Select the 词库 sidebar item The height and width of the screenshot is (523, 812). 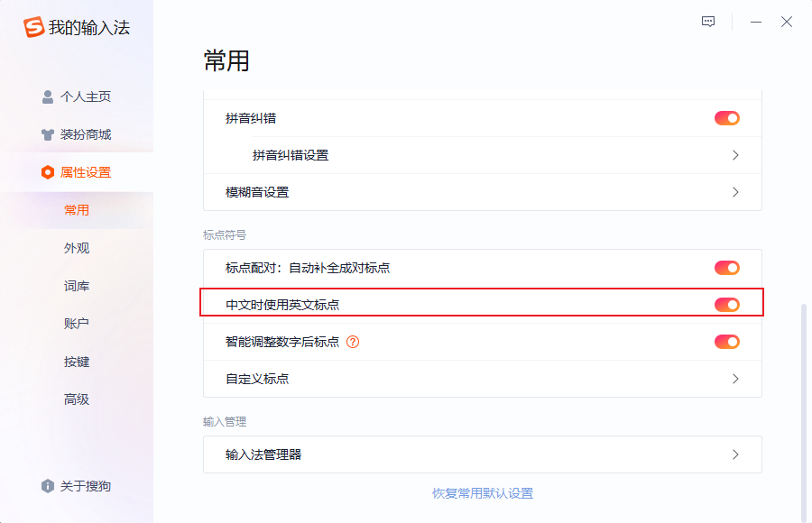pyautogui.click(x=77, y=286)
